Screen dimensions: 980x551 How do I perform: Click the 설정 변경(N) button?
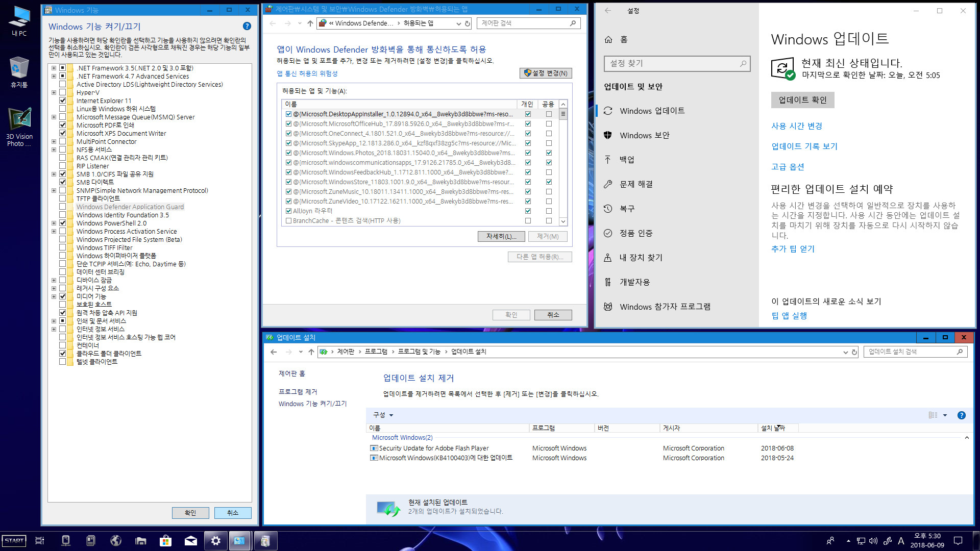click(x=546, y=73)
